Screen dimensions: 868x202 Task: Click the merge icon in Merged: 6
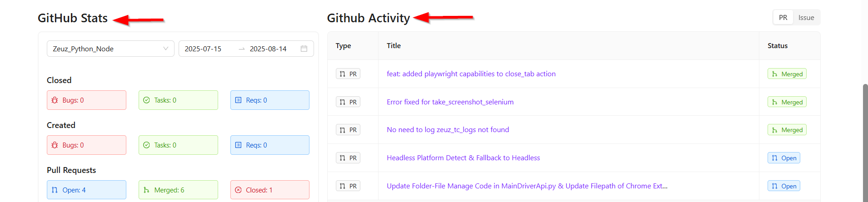146,190
